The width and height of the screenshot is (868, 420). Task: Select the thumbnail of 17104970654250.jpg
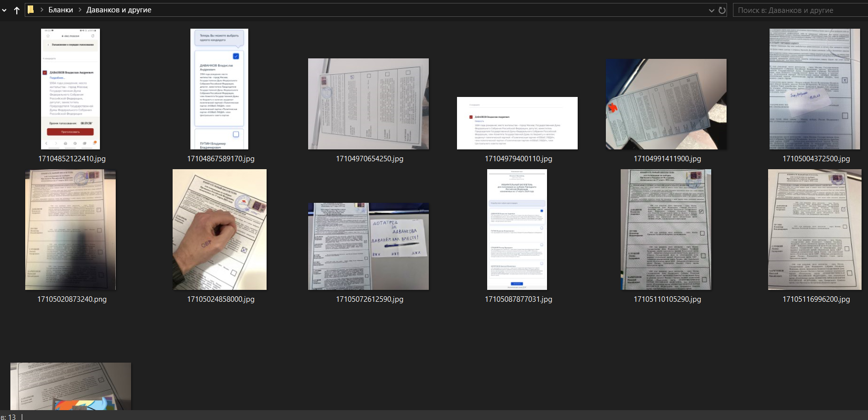tap(368, 104)
